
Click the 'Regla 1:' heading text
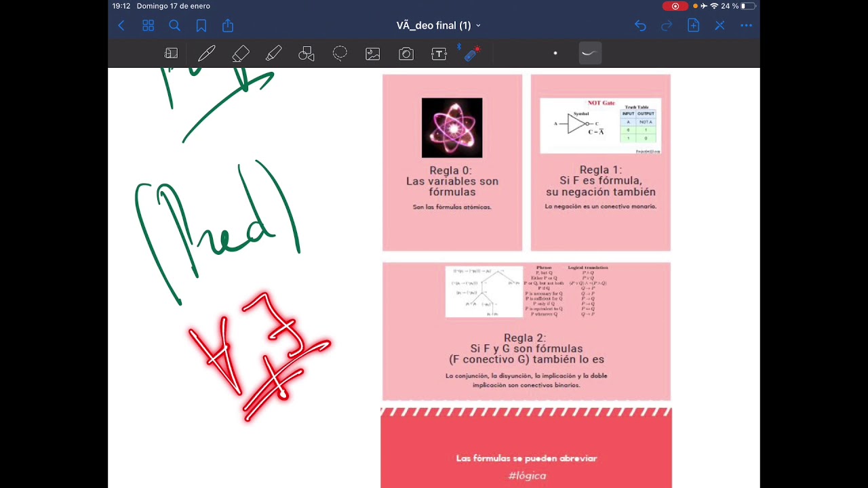(601, 170)
